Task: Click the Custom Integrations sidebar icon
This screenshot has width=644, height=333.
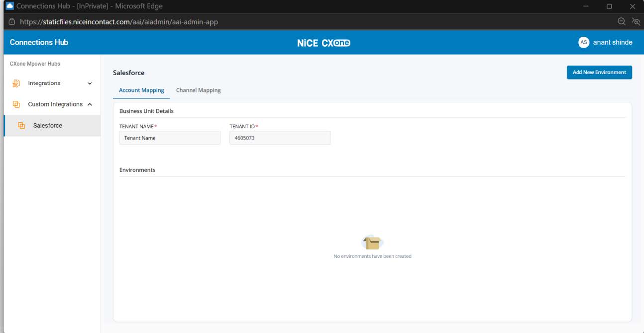Action: click(16, 104)
